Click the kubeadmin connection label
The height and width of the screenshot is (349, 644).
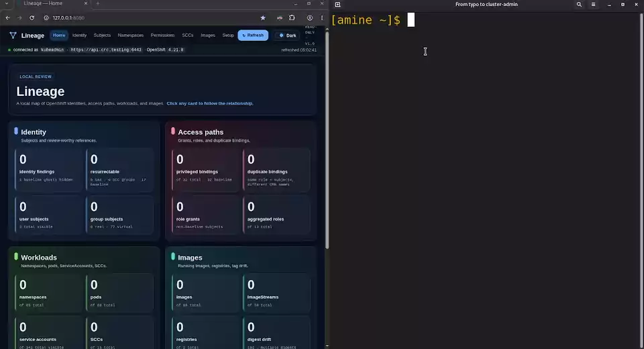(x=52, y=50)
